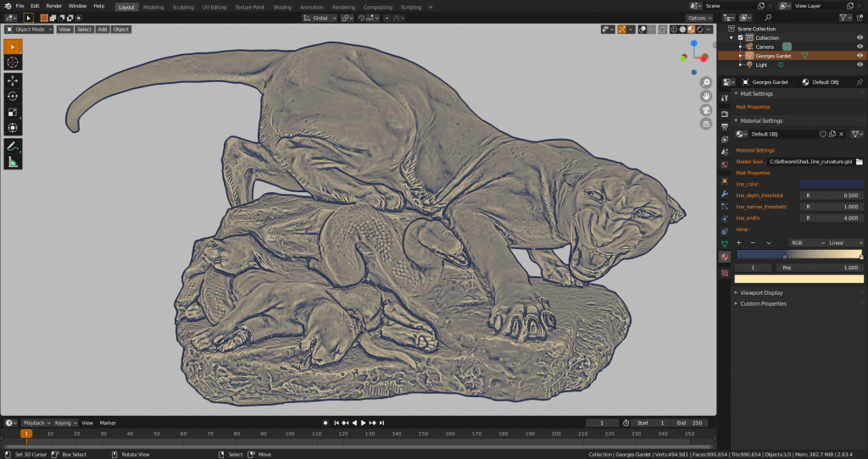Open the Object Mode dropdown
Image resolution: width=868 pixels, height=459 pixels.
click(29, 29)
